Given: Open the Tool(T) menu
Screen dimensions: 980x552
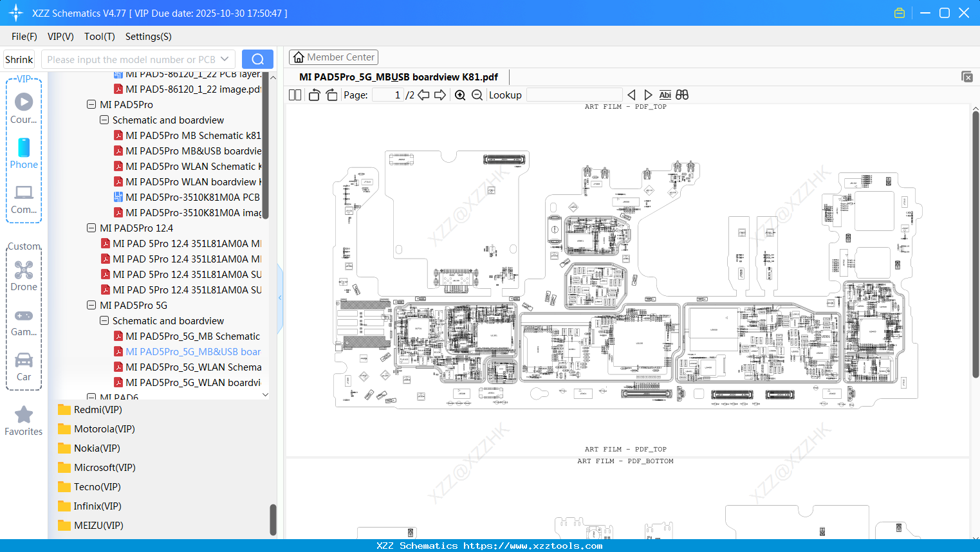Looking at the screenshot, I should (98, 37).
